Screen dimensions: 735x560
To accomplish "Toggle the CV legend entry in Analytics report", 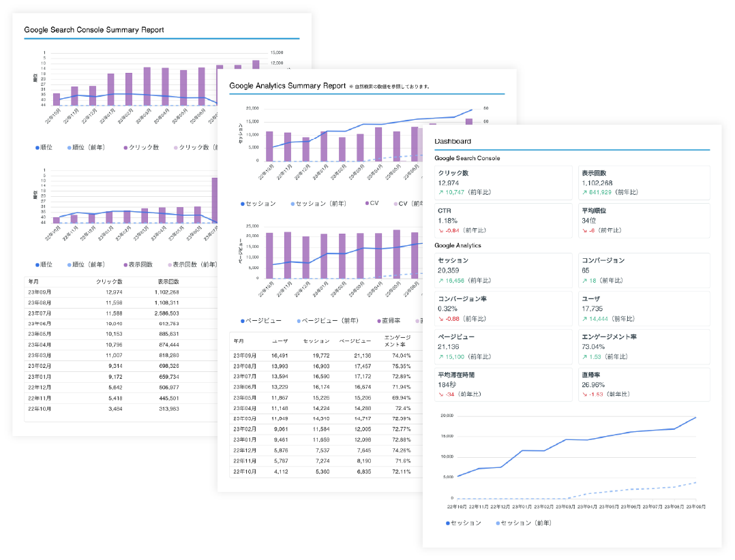I will [372, 203].
